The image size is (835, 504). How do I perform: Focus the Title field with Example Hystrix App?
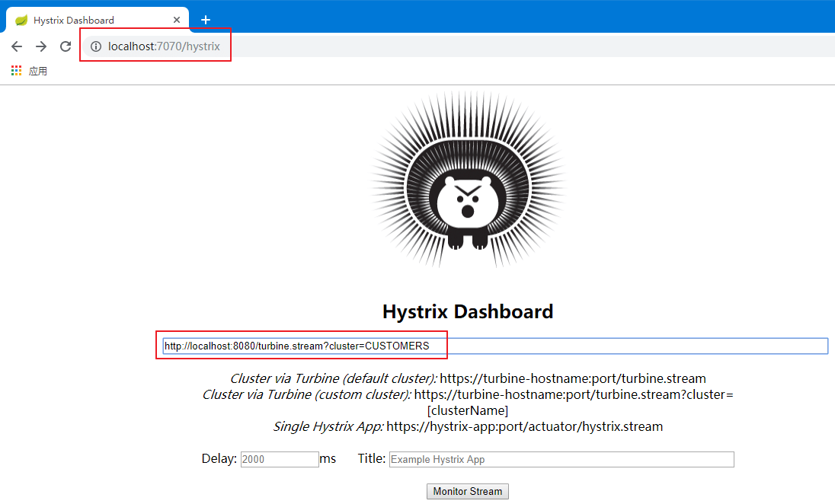click(561, 459)
